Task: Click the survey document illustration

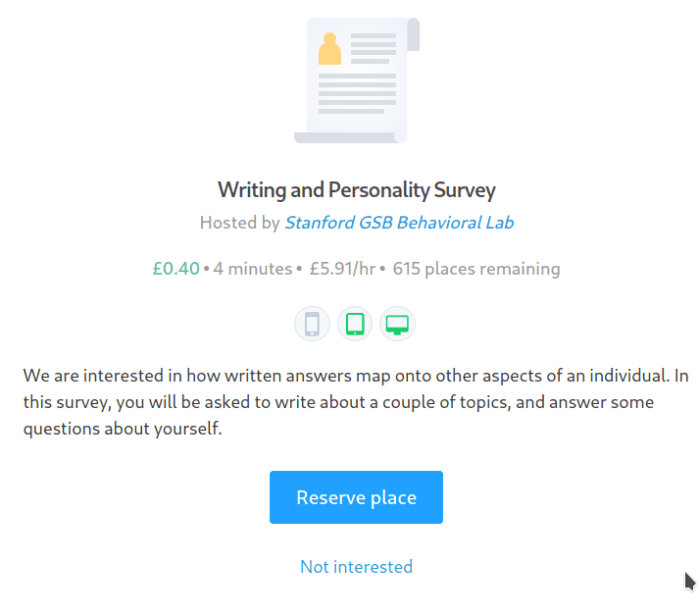Action: pyautogui.click(x=357, y=80)
